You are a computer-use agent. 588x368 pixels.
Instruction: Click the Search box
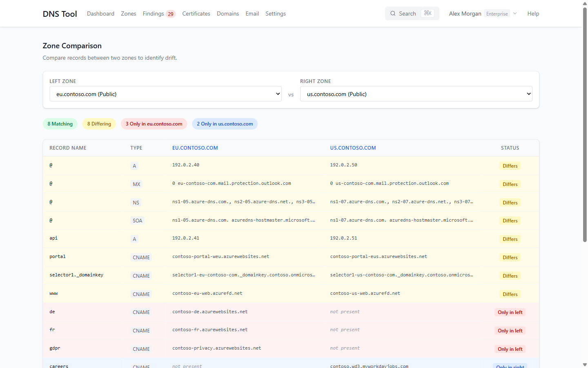(412, 13)
